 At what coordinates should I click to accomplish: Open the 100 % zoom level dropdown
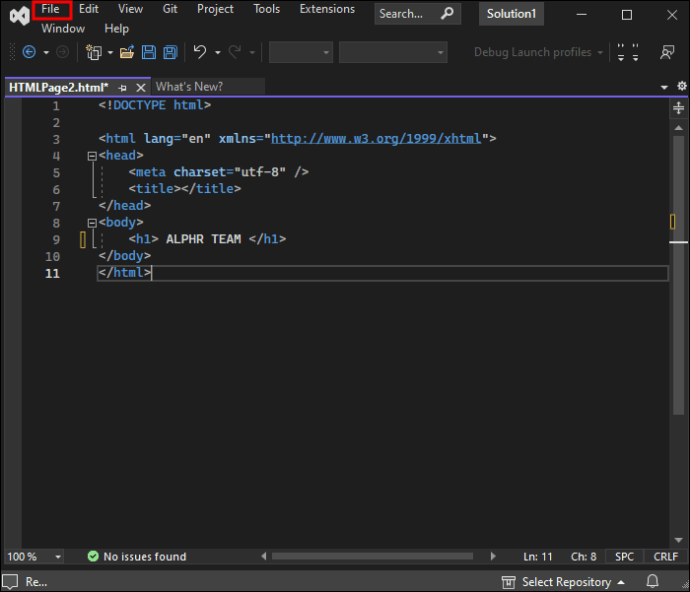(57, 556)
